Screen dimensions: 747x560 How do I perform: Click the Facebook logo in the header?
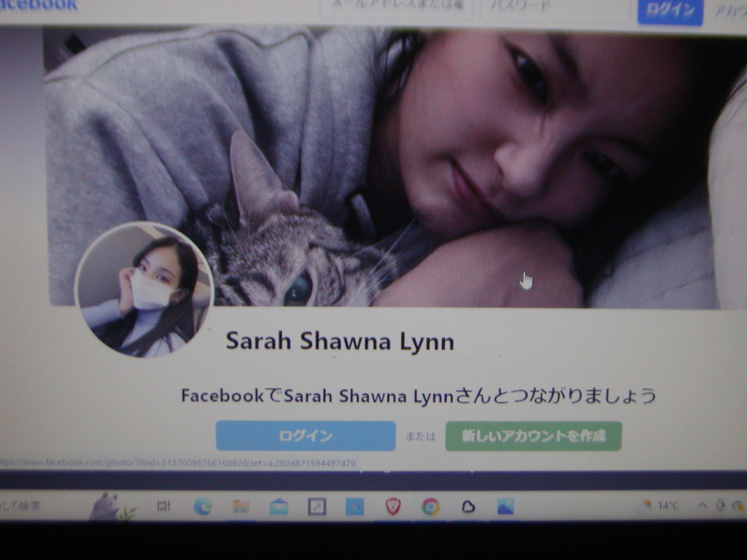coord(38,5)
